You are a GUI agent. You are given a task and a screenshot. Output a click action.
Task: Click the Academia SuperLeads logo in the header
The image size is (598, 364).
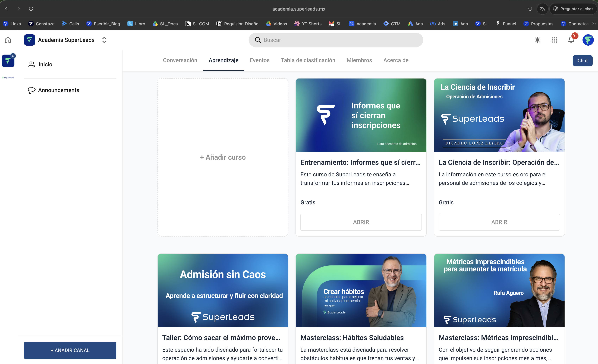[29, 40]
